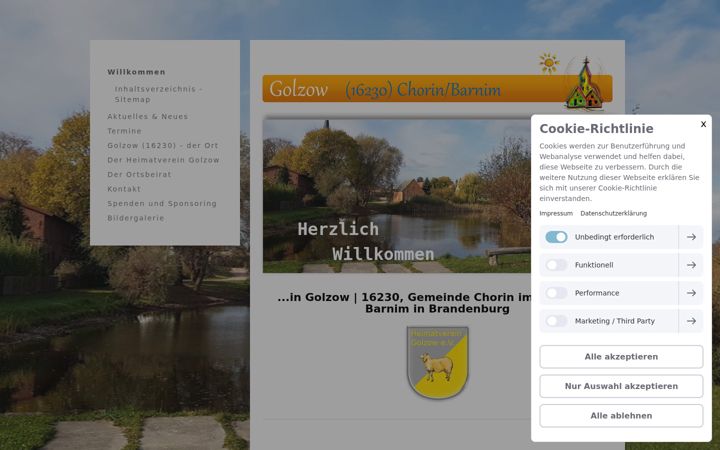Click the Heimatverein Golzow sheep crest logo
Screen dimensions: 720x450
click(x=437, y=362)
